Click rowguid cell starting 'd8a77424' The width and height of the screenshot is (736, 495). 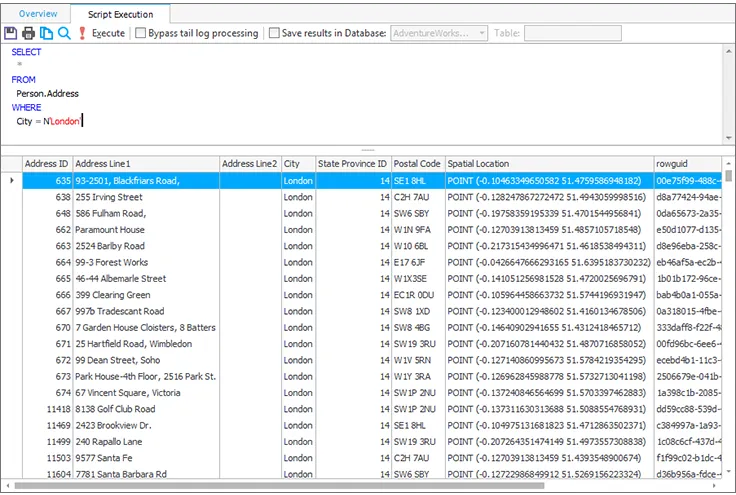tap(688, 197)
